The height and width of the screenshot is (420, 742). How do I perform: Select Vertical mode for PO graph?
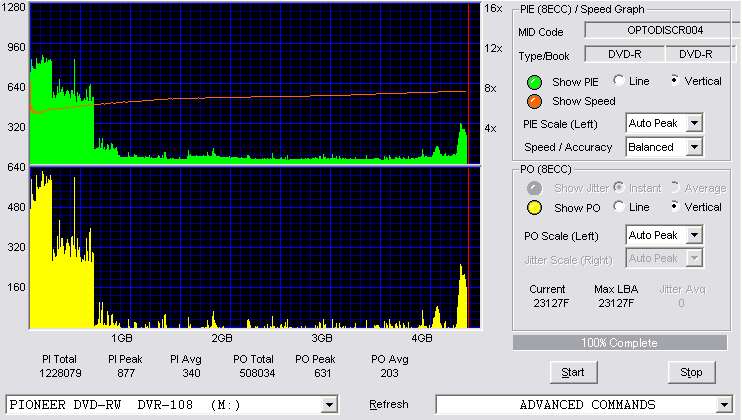click(x=675, y=206)
